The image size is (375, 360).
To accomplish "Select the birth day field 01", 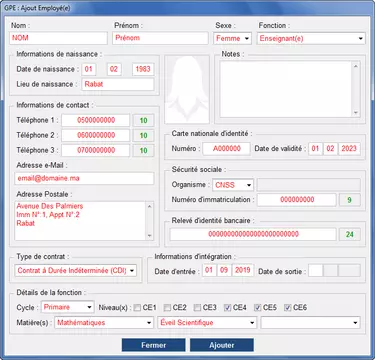I will point(88,69).
